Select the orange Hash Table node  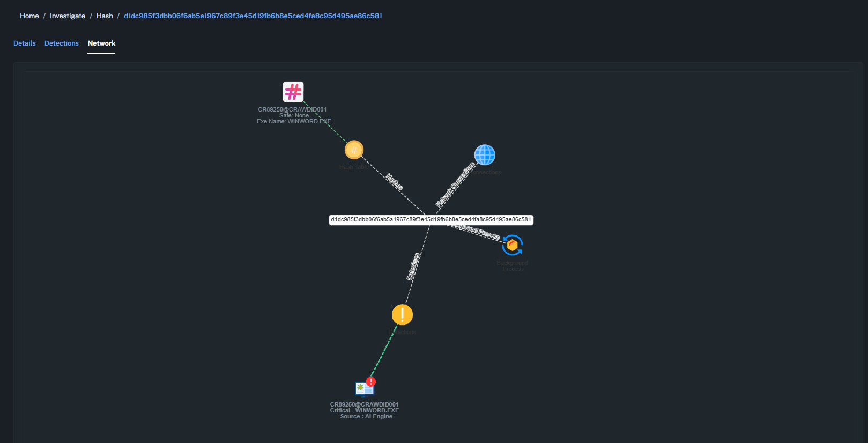354,150
